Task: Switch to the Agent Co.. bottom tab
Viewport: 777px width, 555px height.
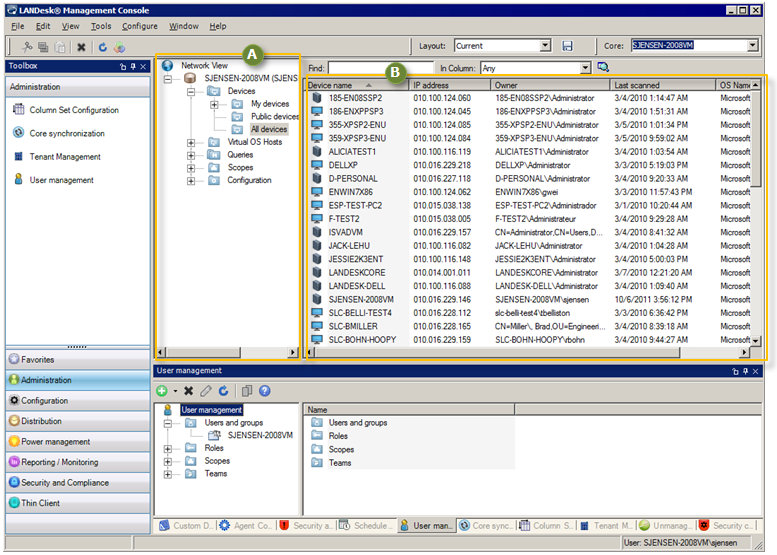Action: pos(246,526)
